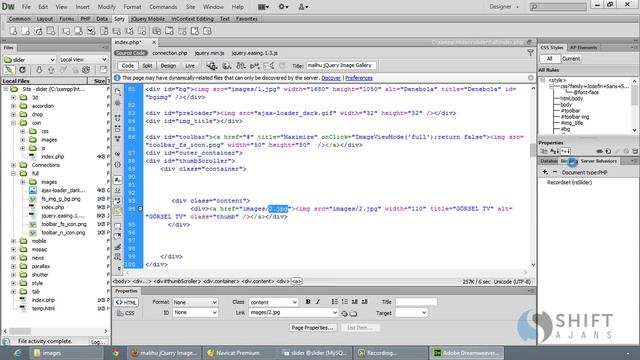Click the Preview in browser globe icon

coord(227,66)
